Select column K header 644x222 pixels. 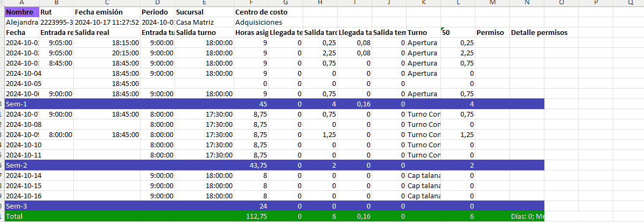coord(423,3)
